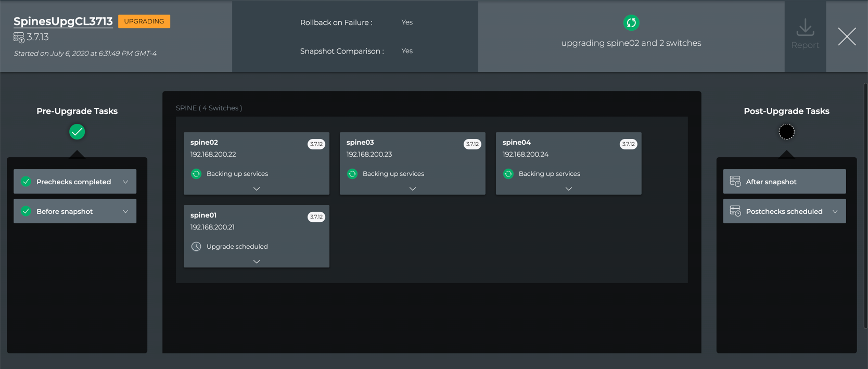Expand the Before snapshot chevron
The width and height of the screenshot is (868, 369).
[x=125, y=211]
